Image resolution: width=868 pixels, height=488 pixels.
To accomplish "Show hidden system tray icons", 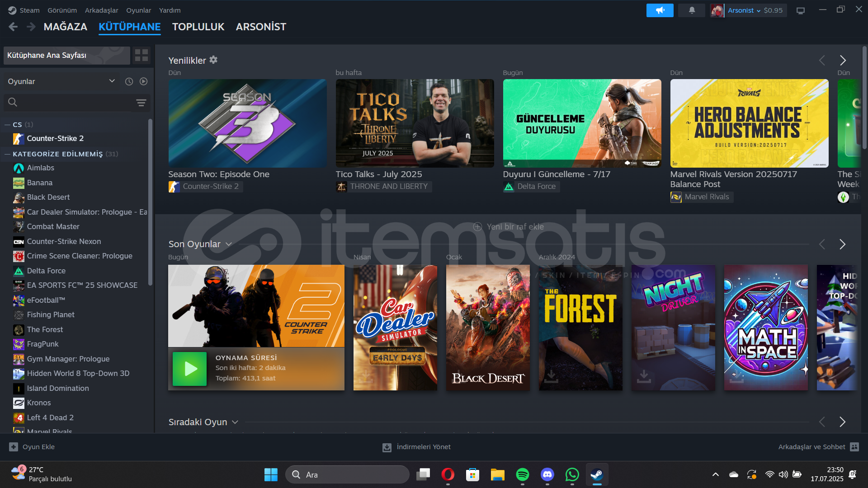I will (x=715, y=474).
